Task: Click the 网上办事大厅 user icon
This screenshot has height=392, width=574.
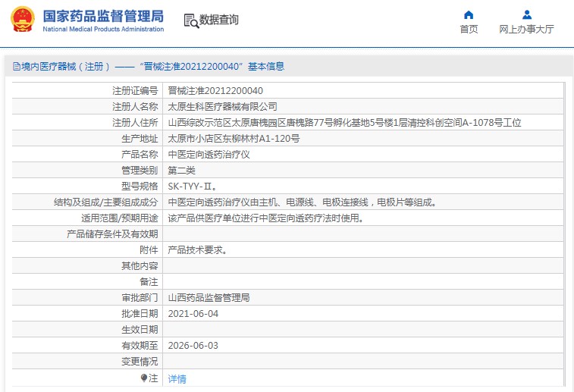Action: pos(527,14)
